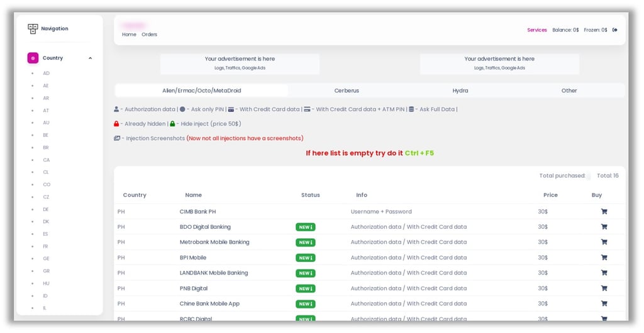
Task: Click the red lock Already hidden icon
Action: click(116, 123)
